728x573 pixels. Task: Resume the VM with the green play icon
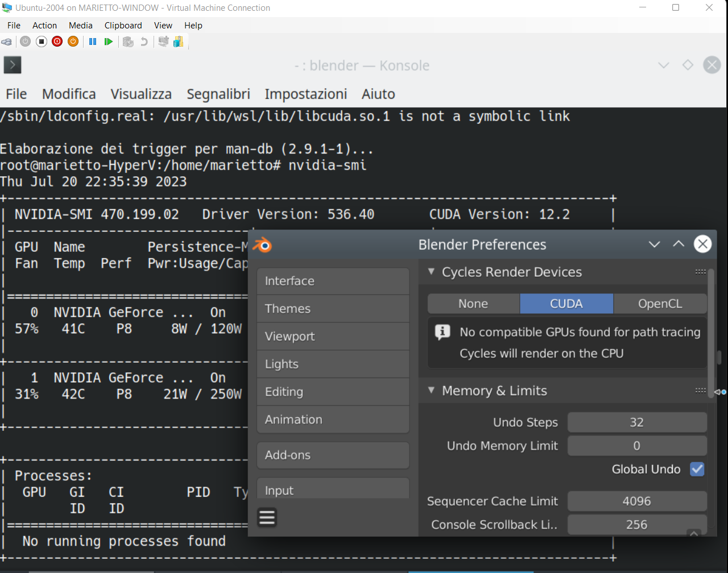click(108, 41)
